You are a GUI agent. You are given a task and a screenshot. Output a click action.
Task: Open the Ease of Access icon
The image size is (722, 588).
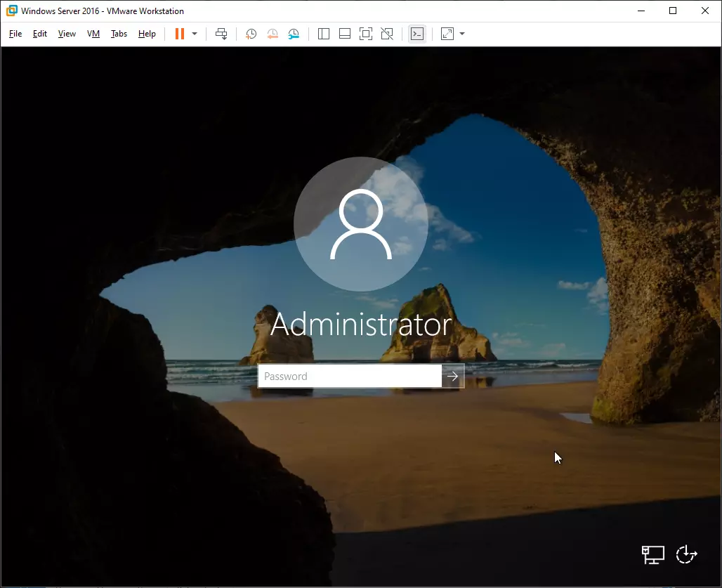coord(687,554)
